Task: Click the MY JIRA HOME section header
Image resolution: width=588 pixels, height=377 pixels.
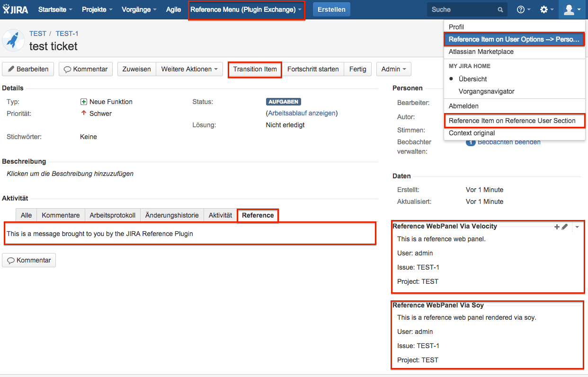Action: (470, 66)
